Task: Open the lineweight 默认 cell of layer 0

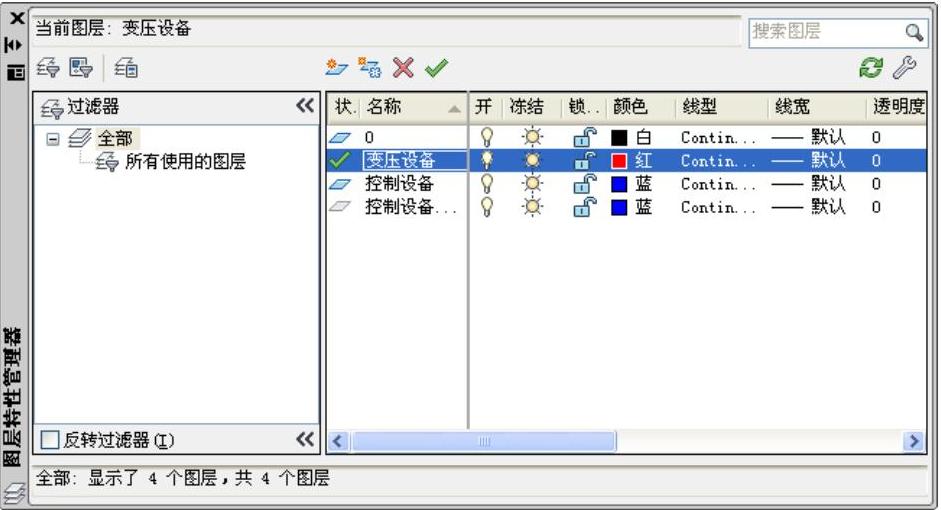Action: click(808, 137)
